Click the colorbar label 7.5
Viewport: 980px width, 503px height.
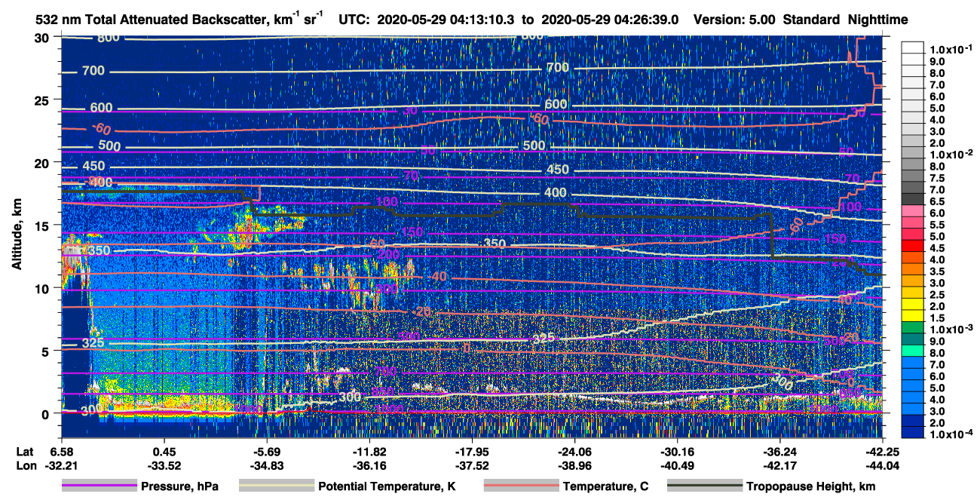(x=937, y=177)
